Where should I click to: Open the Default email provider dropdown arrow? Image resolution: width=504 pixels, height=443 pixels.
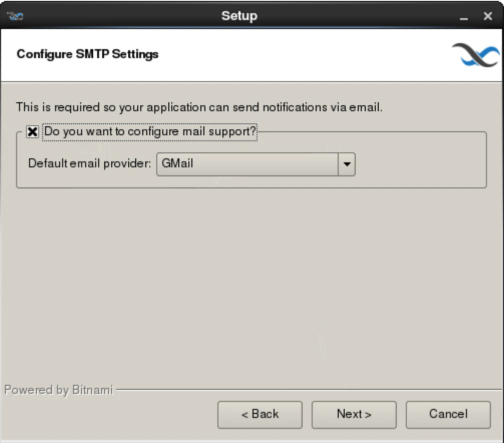pyautogui.click(x=347, y=164)
